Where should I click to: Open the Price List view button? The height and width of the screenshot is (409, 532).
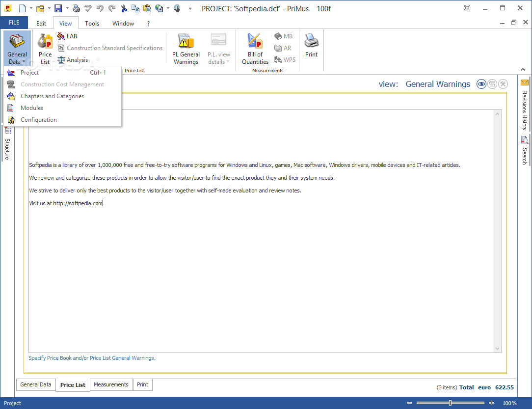[45, 49]
